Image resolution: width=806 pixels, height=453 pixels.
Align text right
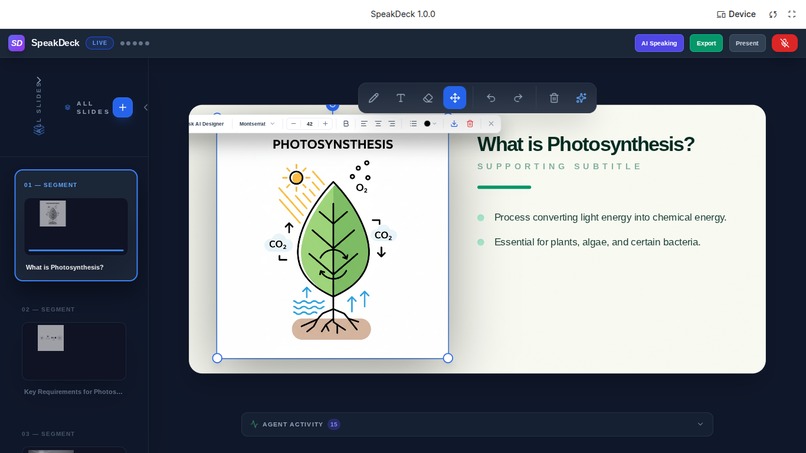pyautogui.click(x=392, y=123)
